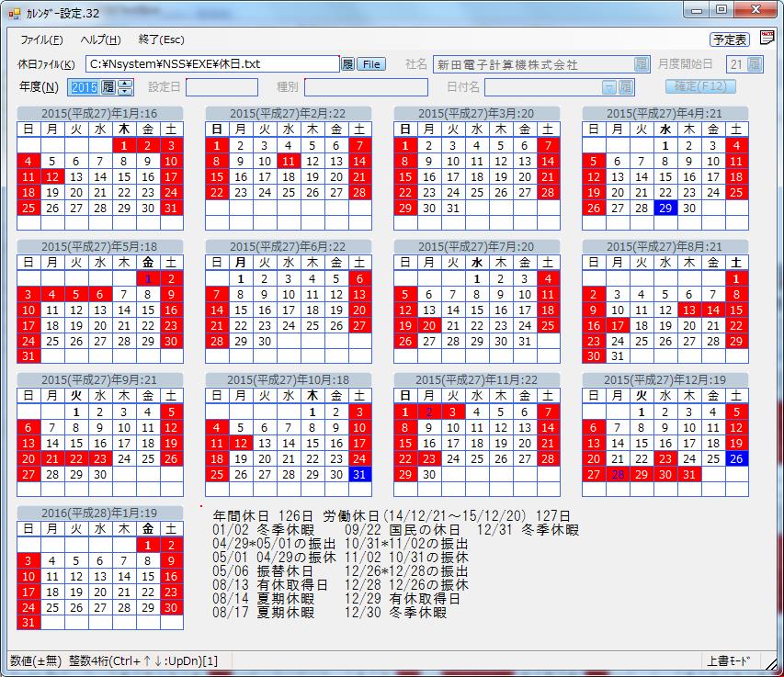The image size is (784, 677).
Task: Click the history icon beside the holiday file path
Action: pos(347,64)
